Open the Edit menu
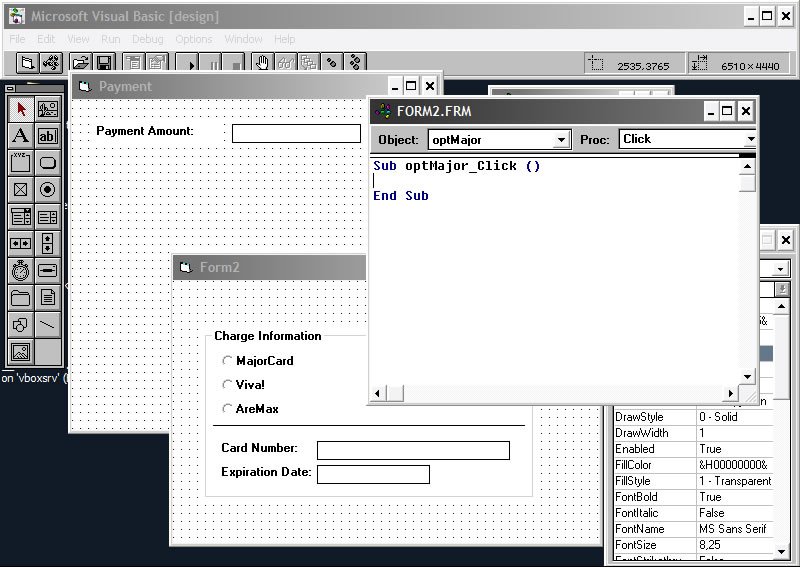Image resolution: width=800 pixels, height=567 pixels. (x=45, y=39)
